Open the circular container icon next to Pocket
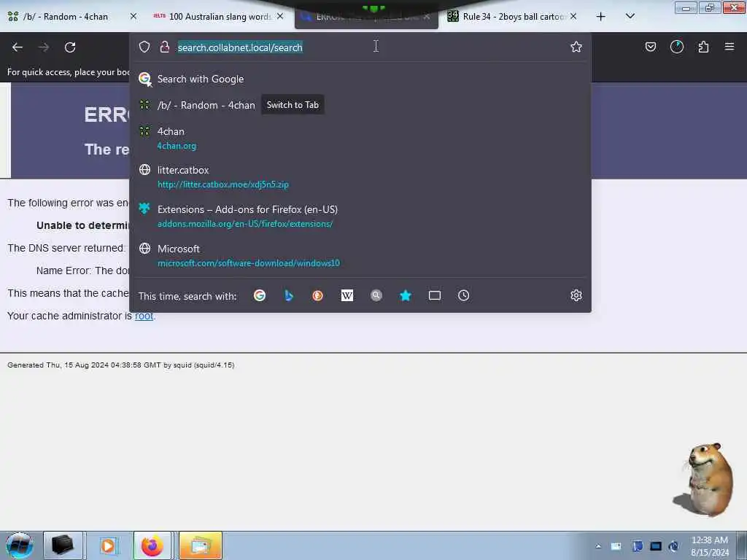Image resolution: width=747 pixels, height=560 pixels. click(676, 47)
